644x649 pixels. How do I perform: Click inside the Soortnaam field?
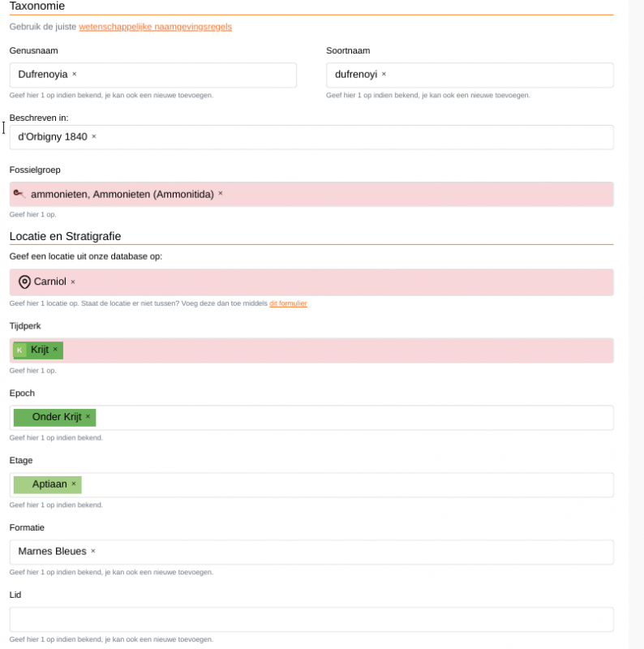[x=495, y=75]
